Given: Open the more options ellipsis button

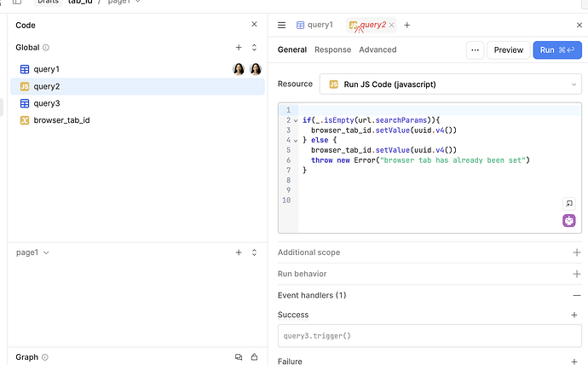Looking at the screenshot, I should pos(476,50).
